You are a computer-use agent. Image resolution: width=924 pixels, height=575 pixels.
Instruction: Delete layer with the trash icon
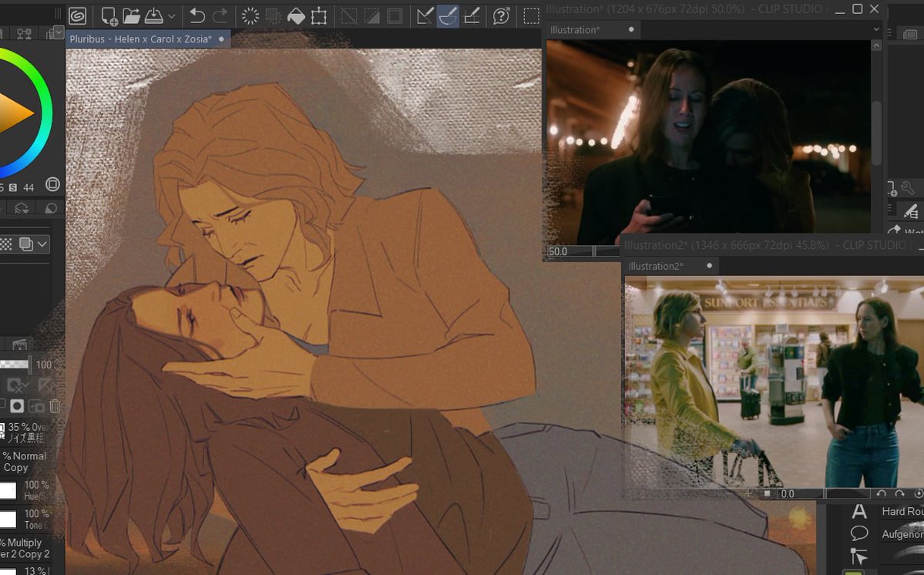click(x=55, y=406)
